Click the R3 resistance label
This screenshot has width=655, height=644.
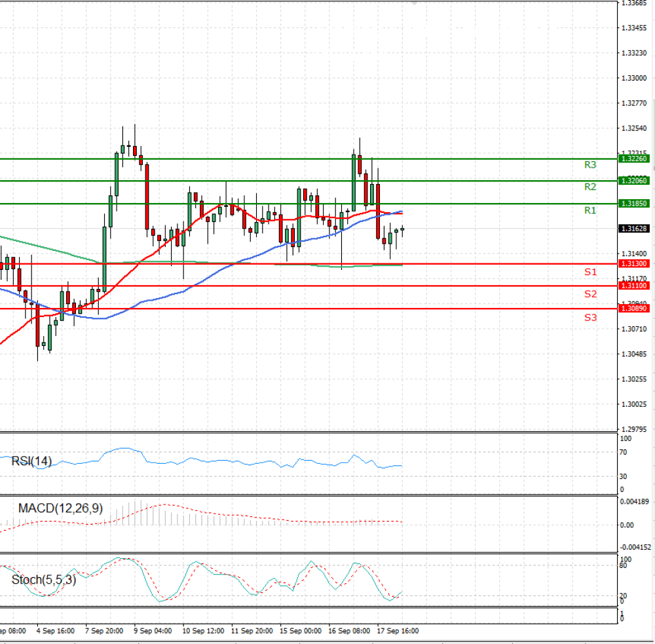click(x=590, y=164)
